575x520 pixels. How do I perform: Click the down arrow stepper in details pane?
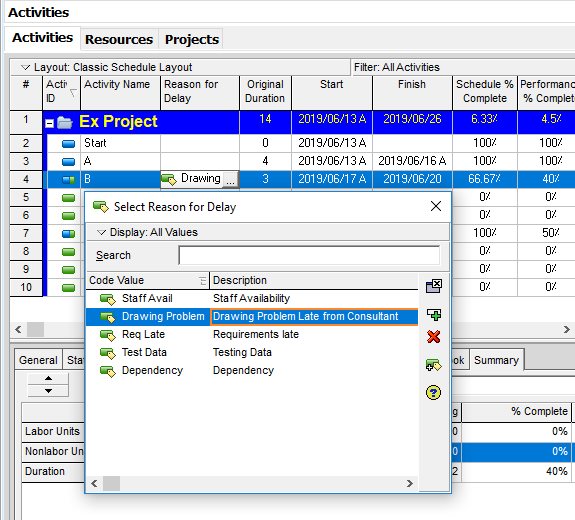(x=48, y=391)
